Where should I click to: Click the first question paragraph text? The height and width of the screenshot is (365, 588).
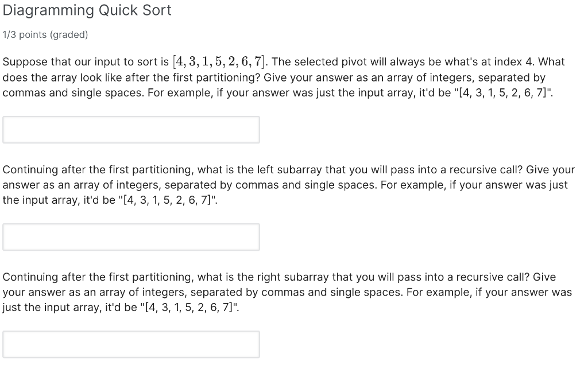(x=281, y=77)
